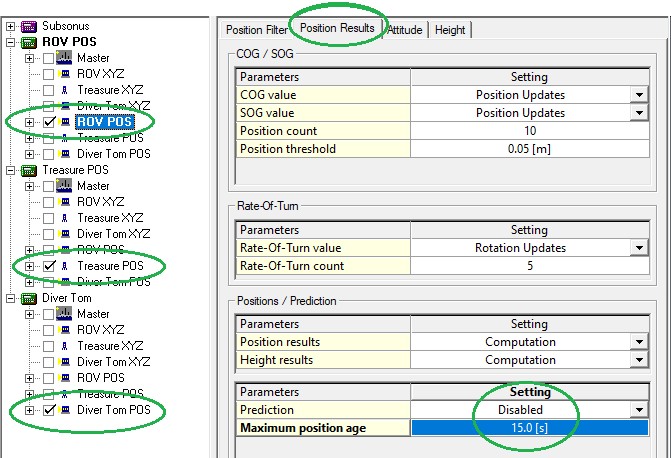Click ROV POS icon in Diver Tom group
The image size is (671, 458).
(65, 378)
